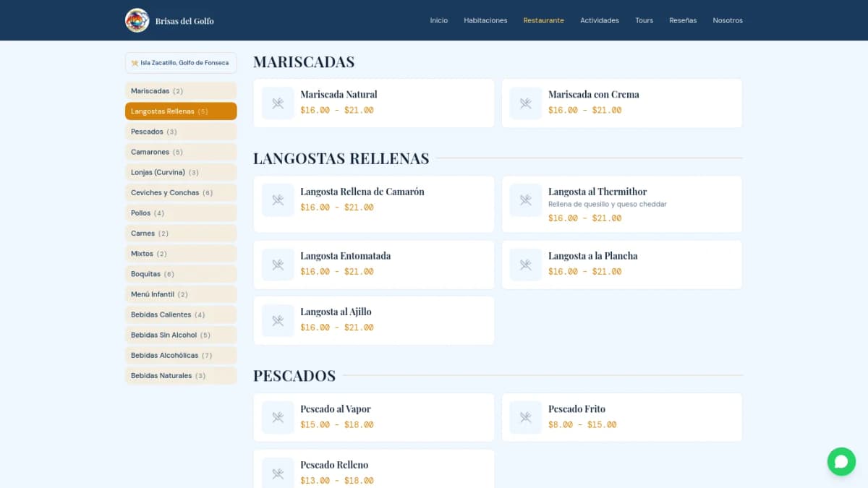This screenshot has height=488, width=868.
Task: Click utensils icon beside Pescado al Vapor
Action: tap(278, 417)
